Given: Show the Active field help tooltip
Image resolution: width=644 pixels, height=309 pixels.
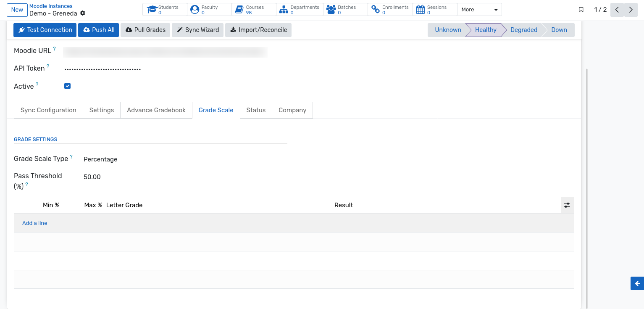Looking at the screenshot, I should (x=37, y=85).
